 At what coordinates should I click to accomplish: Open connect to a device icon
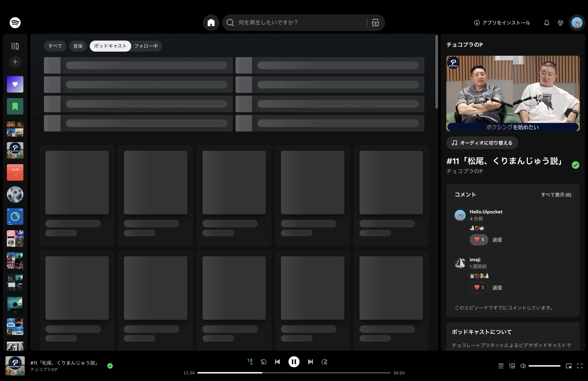(x=512, y=366)
